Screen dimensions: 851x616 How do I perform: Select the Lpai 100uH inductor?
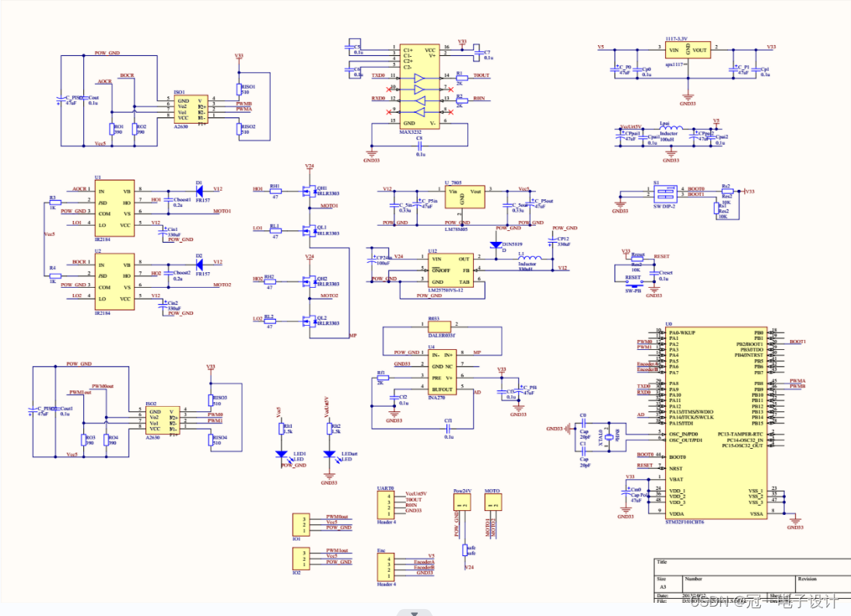pyautogui.click(x=671, y=128)
